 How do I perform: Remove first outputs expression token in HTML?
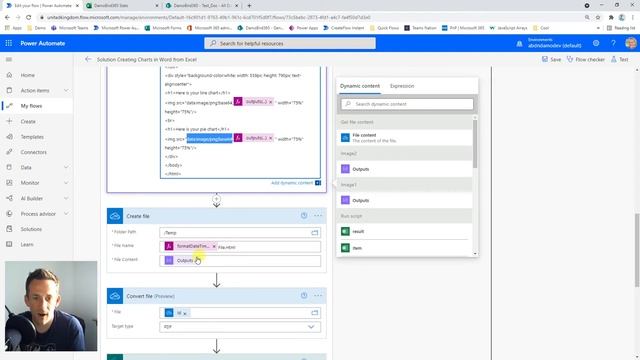(x=271, y=102)
